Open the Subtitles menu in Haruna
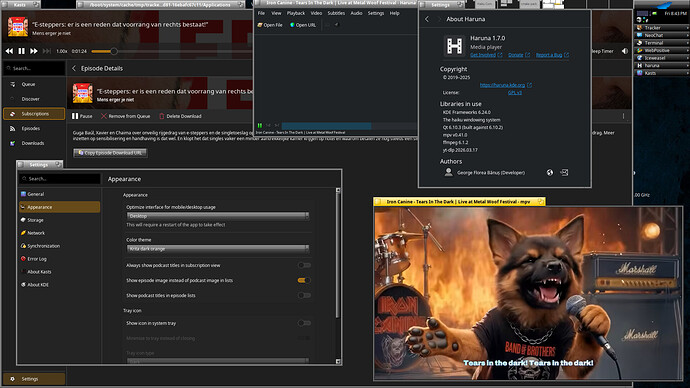 coord(336,13)
